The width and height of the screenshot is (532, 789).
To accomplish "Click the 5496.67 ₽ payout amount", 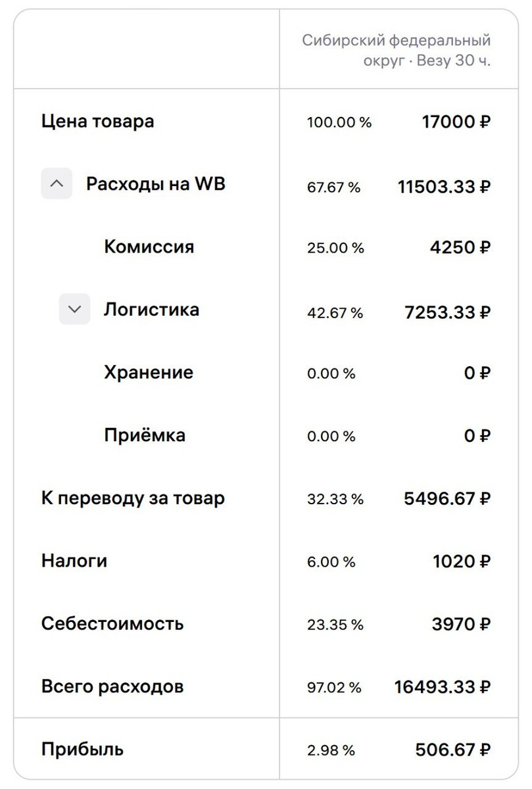I will click(x=447, y=498).
